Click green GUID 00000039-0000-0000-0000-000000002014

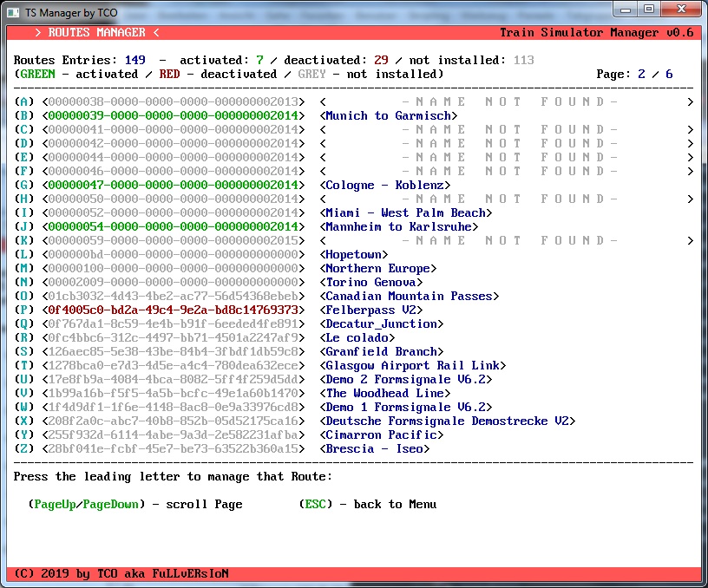tap(174, 115)
